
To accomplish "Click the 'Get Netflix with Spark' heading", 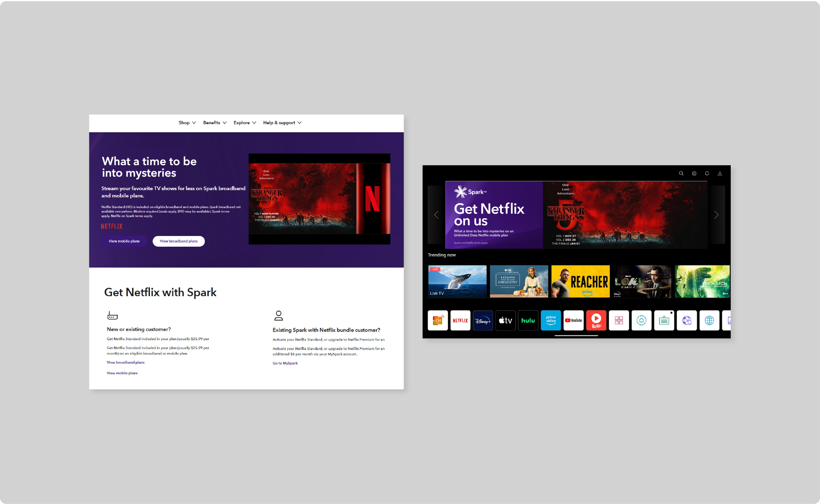I will (160, 292).
